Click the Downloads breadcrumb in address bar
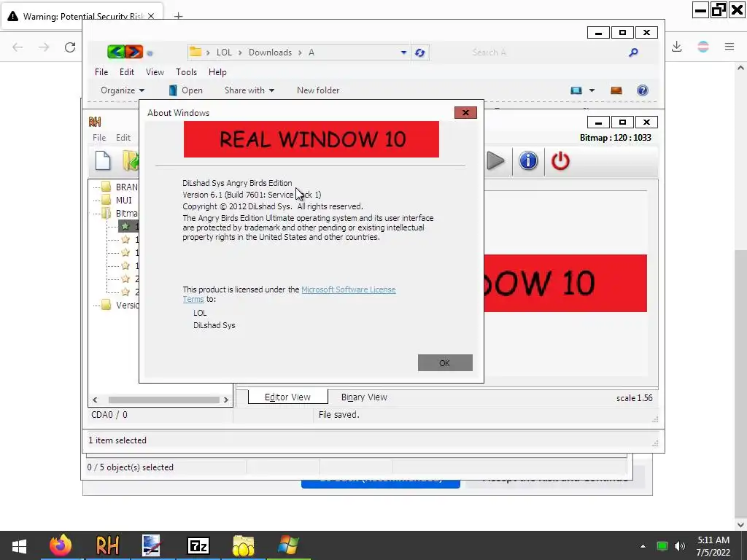The image size is (747, 560). (x=270, y=52)
